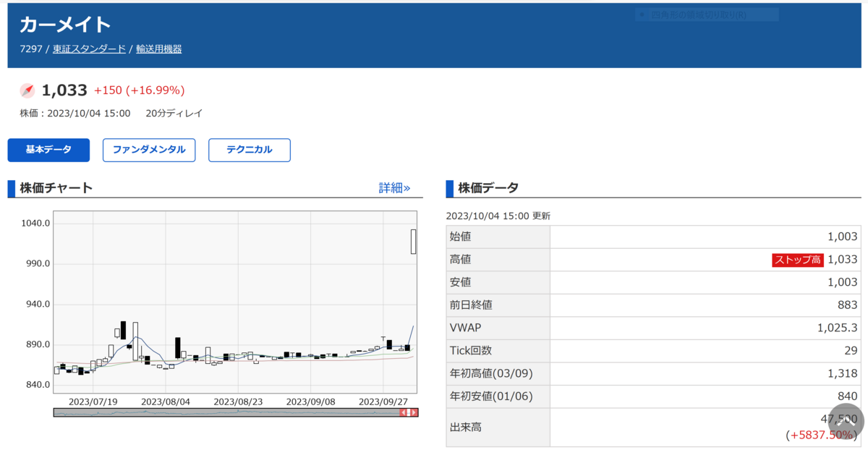Click the tall white candlestick at chart's right edge
868x450 pixels.
pos(413,242)
